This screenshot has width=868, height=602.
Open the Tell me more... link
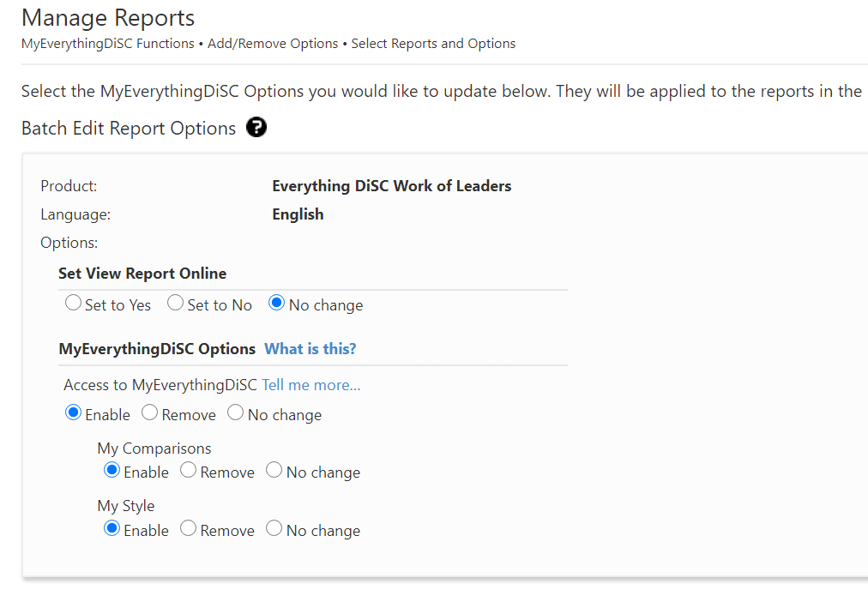click(311, 385)
